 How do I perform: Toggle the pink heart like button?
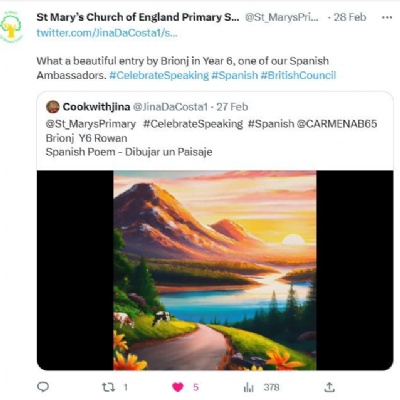click(x=178, y=387)
